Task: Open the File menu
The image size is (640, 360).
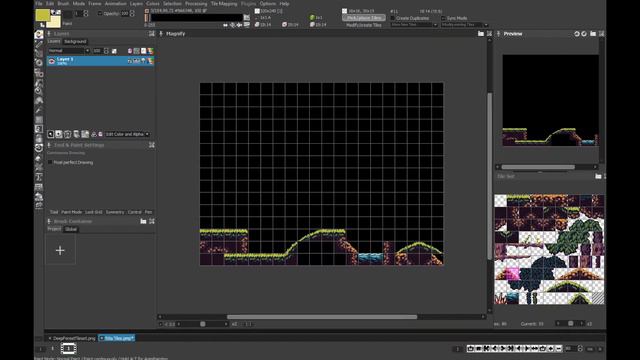Action: pyautogui.click(x=39, y=3)
